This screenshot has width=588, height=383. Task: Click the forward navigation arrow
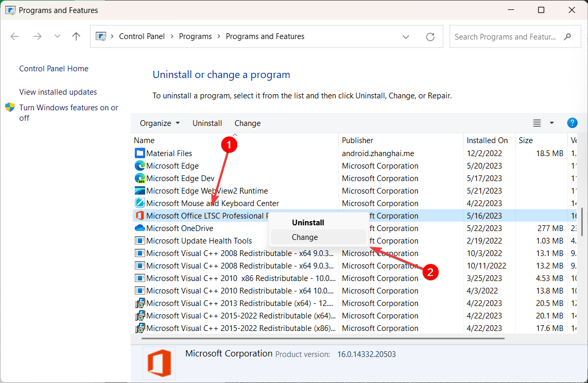pos(37,36)
